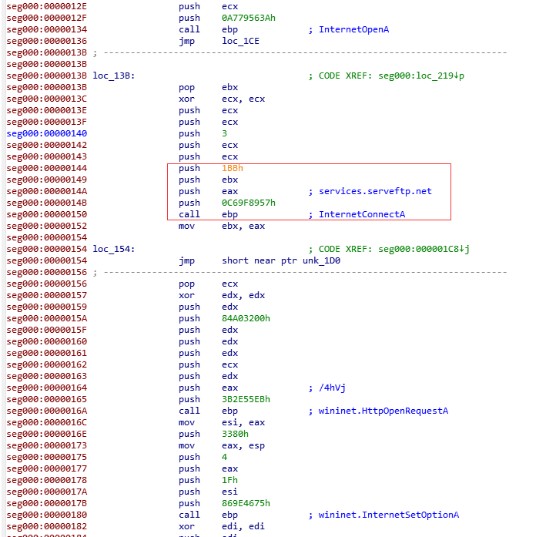Click the jump target "loc_1CE"
The image size is (540, 537).
click(240, 41)
